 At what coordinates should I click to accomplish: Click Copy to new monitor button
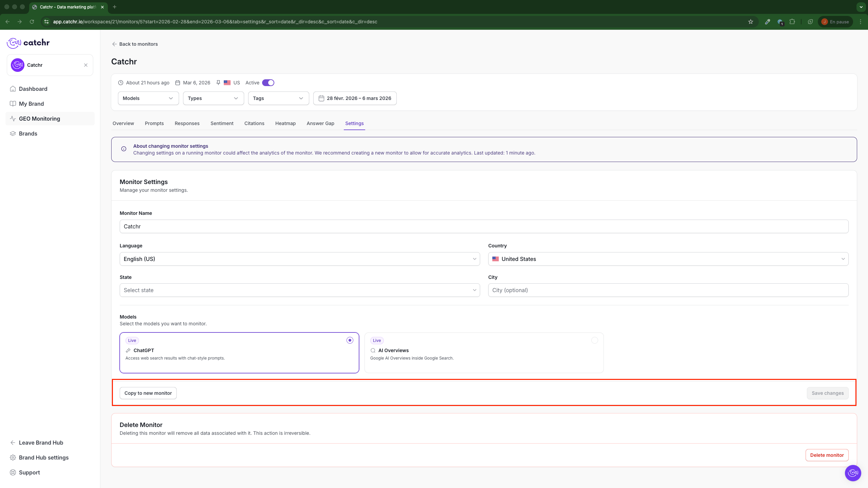click(148, 393)
